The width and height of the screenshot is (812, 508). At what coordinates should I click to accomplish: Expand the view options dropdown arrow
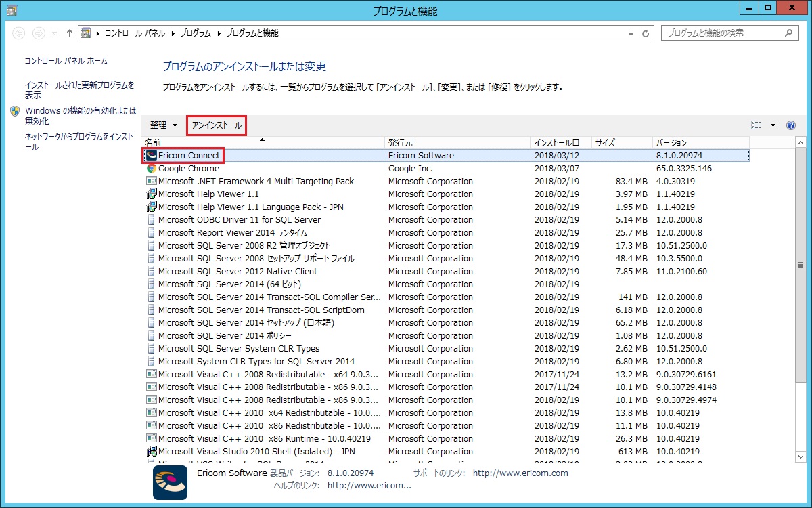pyautogui.click(x=773, y=125)
